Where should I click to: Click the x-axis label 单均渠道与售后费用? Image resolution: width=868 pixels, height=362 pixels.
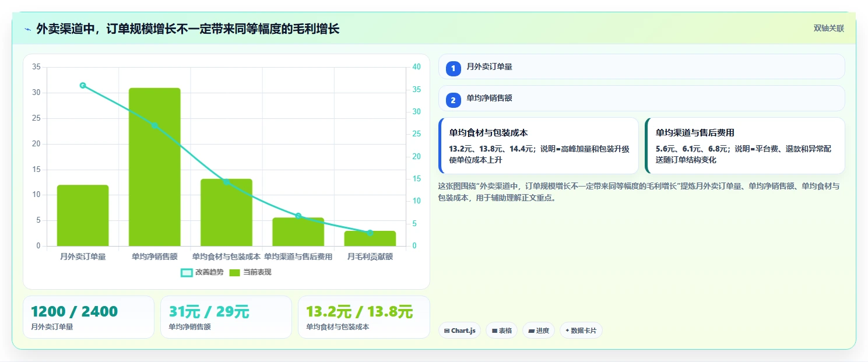298,256
